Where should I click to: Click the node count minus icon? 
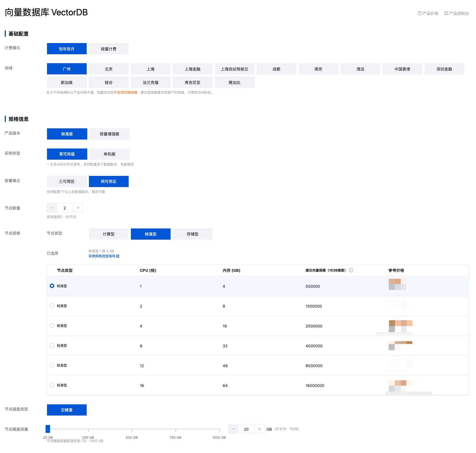pos(52,208)
